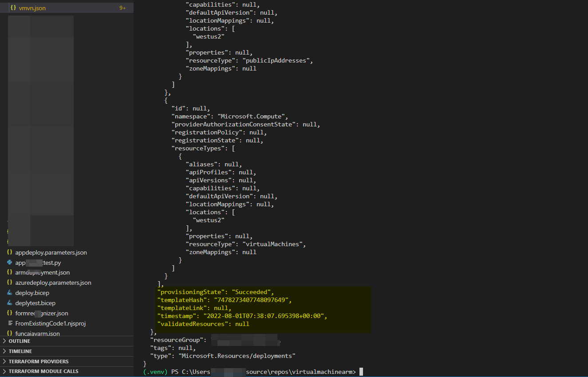Click the Bicep icon beside deplytest.bicep
Viewport: 588px width, 377px height.
(10, 303)
